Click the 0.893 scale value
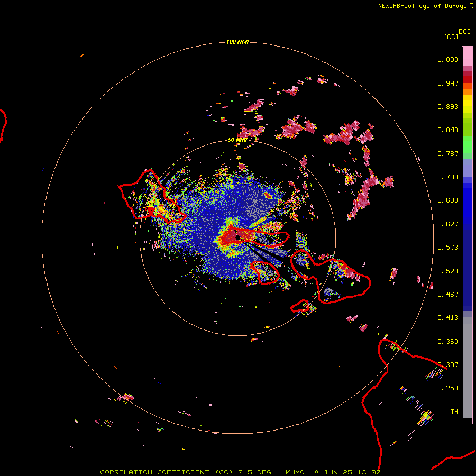Viewport: 476px width, 476px height. (448, 106)
